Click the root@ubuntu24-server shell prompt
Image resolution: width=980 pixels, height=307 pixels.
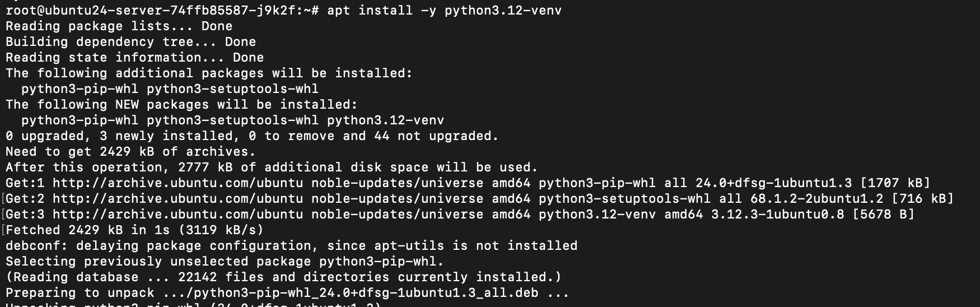point(162,11)
